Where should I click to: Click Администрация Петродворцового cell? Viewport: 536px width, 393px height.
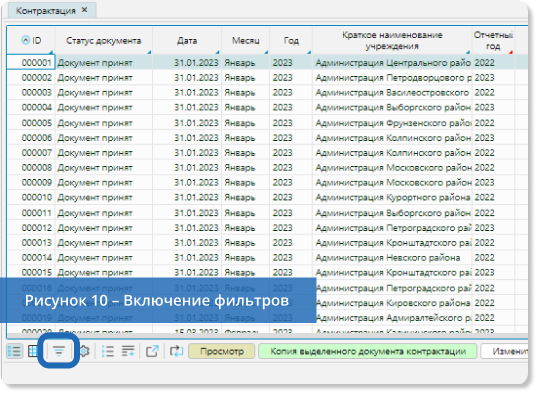(392, 78)
